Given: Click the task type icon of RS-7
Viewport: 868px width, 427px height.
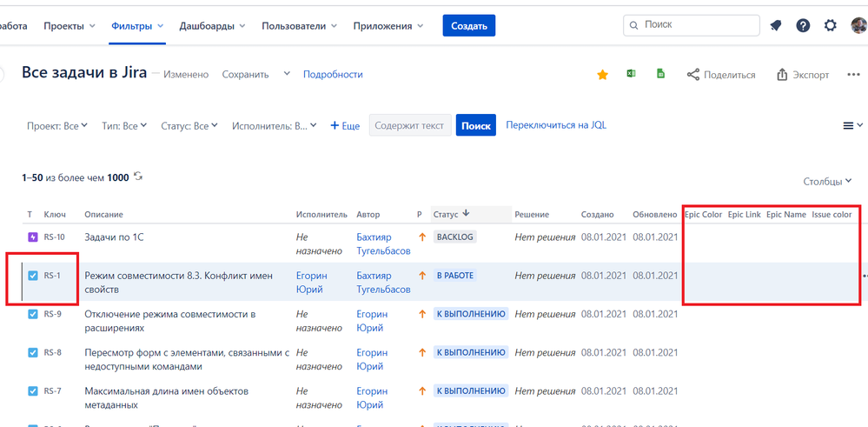Looking at the screenshot, I should tap(33, 391).
